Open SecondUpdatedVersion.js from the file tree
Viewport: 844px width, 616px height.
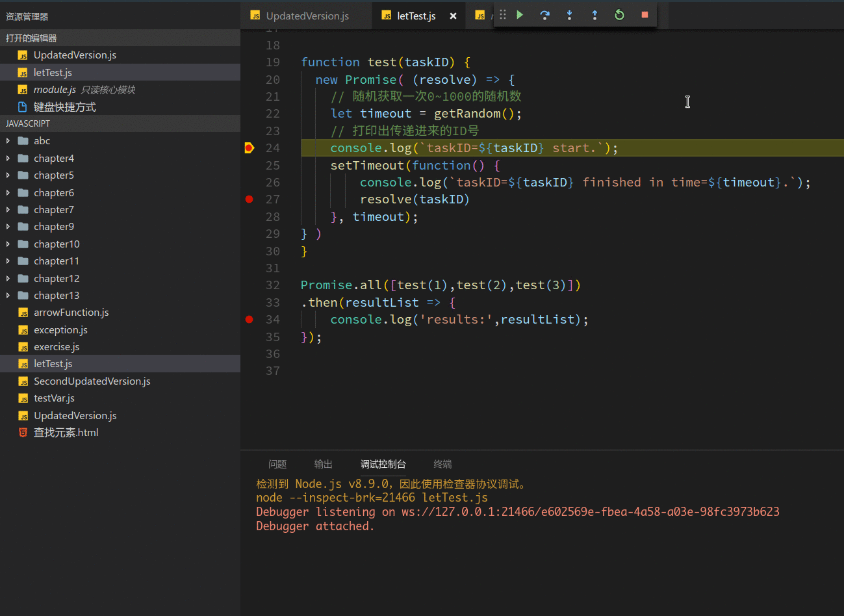(x=92, y=381)
